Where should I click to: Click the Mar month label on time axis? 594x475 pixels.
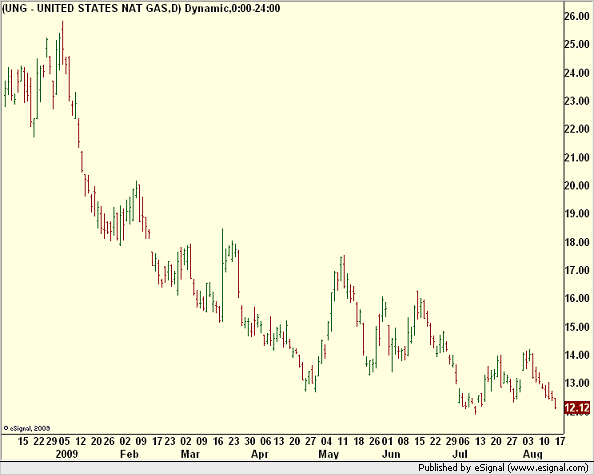(x=190, y=454)
